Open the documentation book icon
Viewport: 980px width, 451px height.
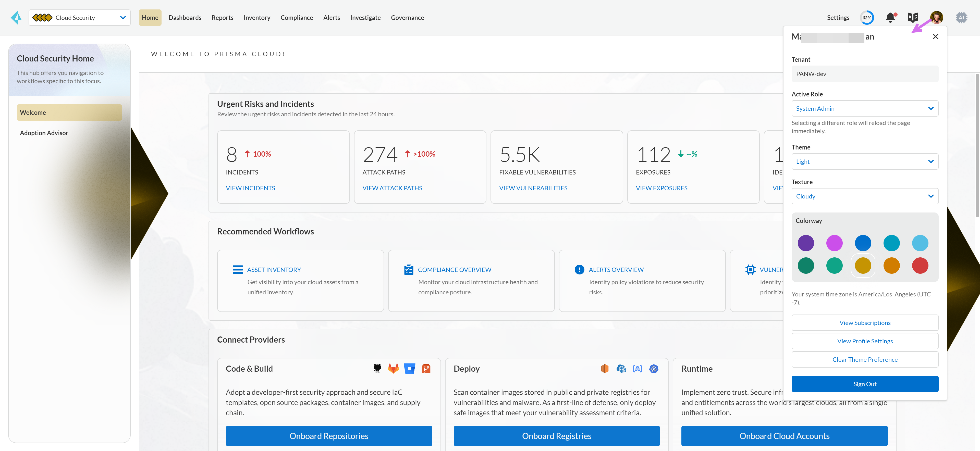click(913, 18)
